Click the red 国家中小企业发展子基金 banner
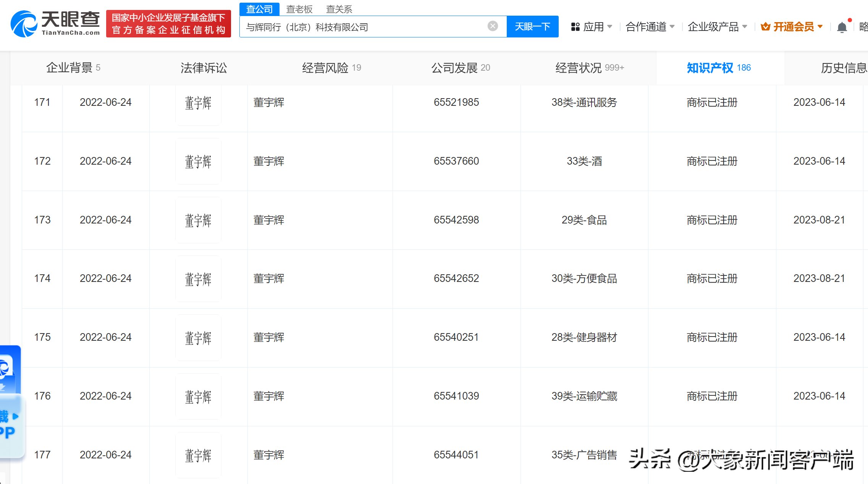 (168, 24)
